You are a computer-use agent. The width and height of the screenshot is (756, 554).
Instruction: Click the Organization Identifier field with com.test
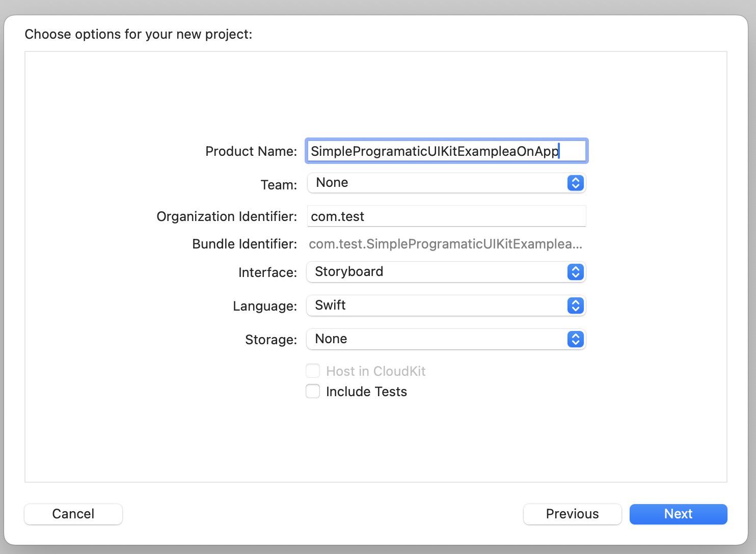(446, 216)
